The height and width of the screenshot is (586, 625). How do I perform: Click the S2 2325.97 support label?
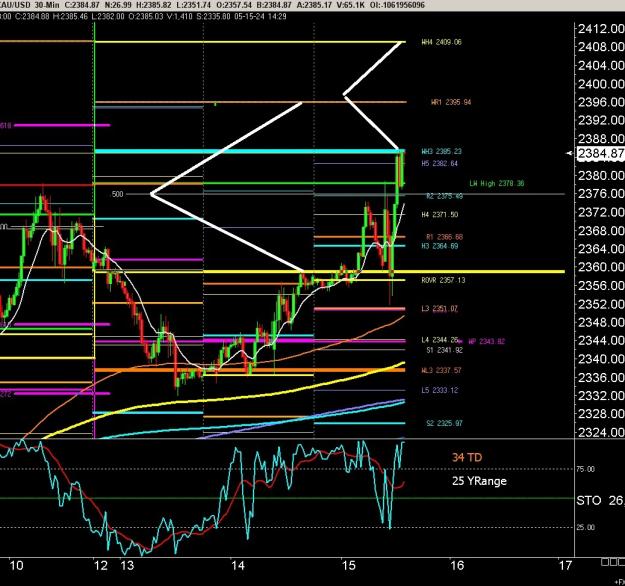click(x=444, y=423)
